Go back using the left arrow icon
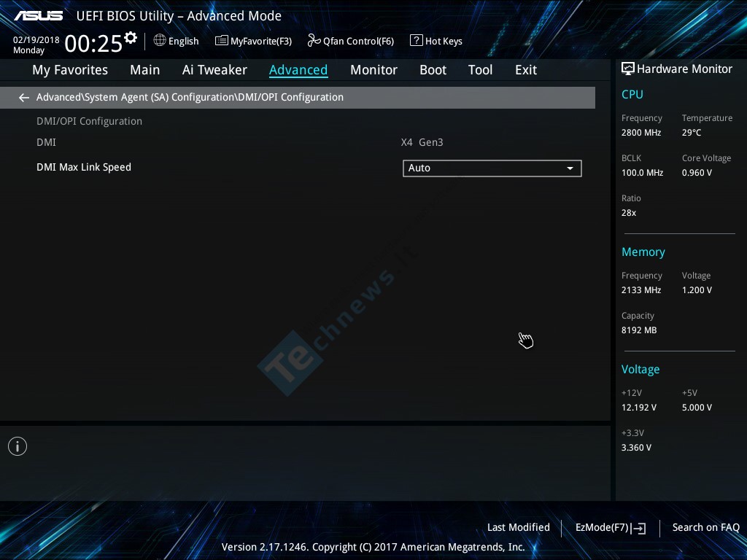The image size is (747, 560). (x=24, y=98)
